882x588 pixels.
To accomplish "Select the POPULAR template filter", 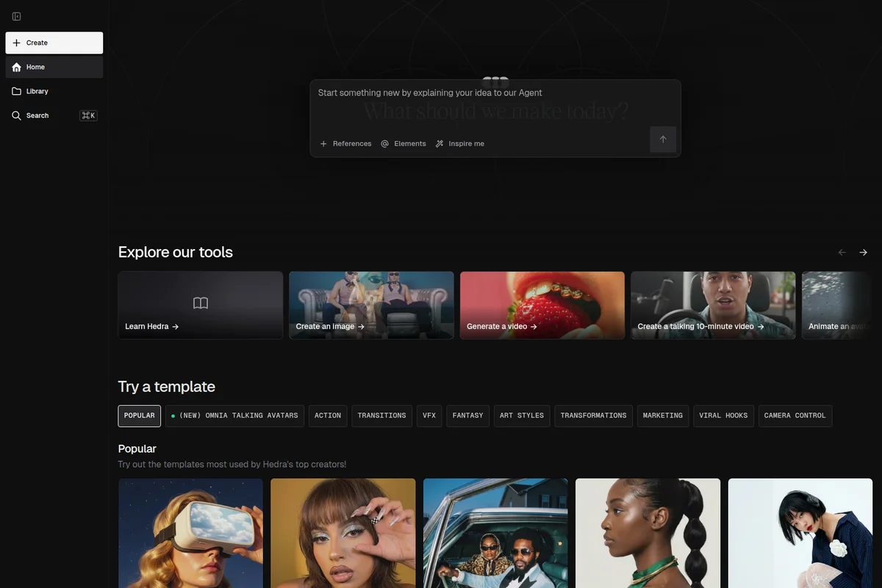I will point(139,416).
